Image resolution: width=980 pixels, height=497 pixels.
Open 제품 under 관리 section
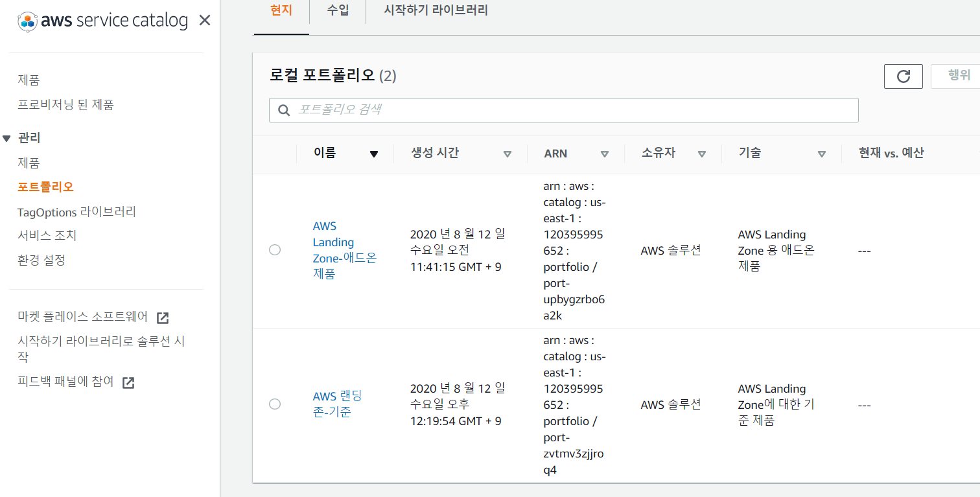tap(29, 163)
